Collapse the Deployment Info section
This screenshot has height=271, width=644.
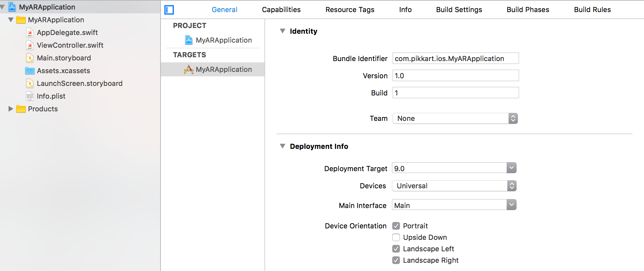[x=283, y=146]
